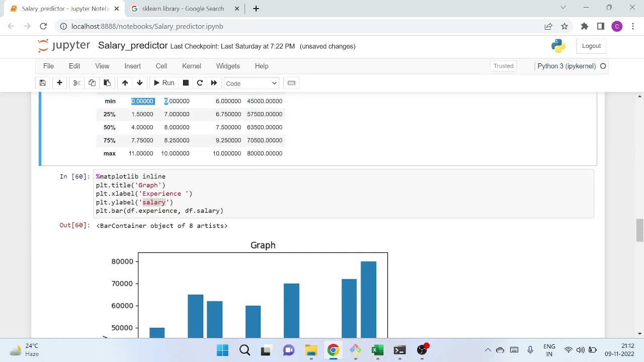
Task: Open Chrome three-dot menu
Action: click(x=632, y=26)
